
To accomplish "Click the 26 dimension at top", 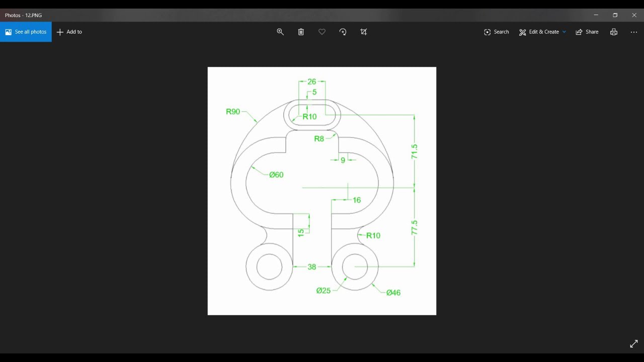I will [312, 81].
